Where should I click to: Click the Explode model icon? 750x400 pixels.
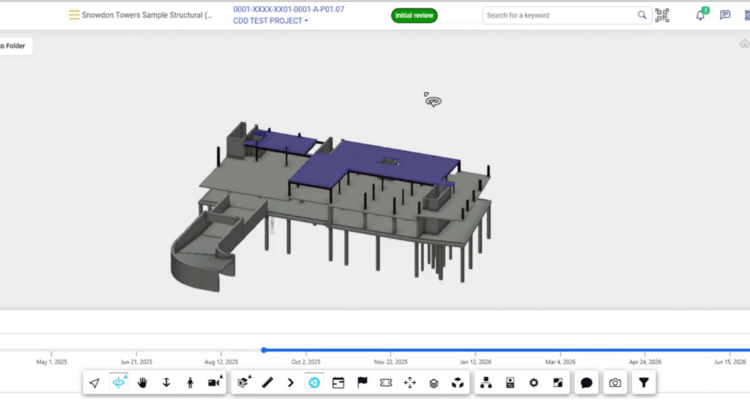tap(457, 382)
